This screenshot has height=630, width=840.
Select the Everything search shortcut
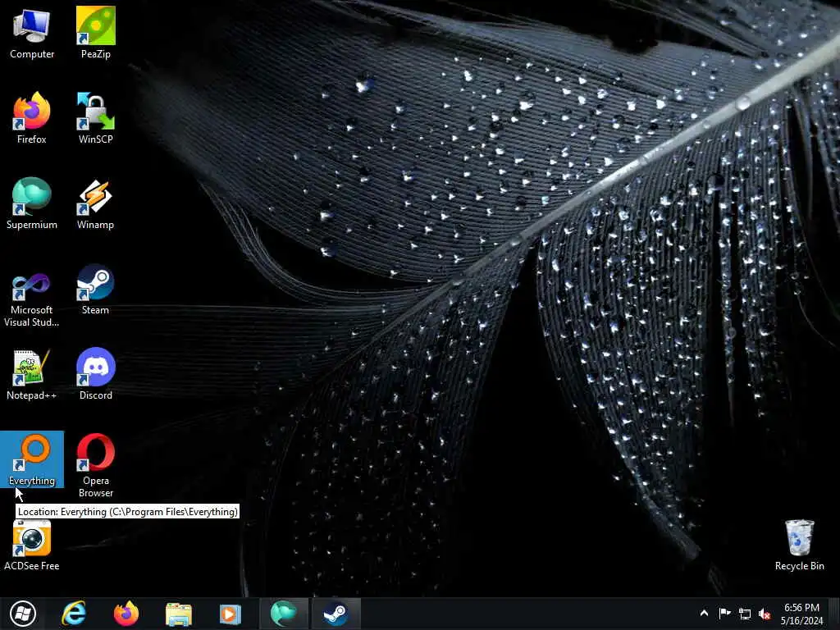coord(32,459)
